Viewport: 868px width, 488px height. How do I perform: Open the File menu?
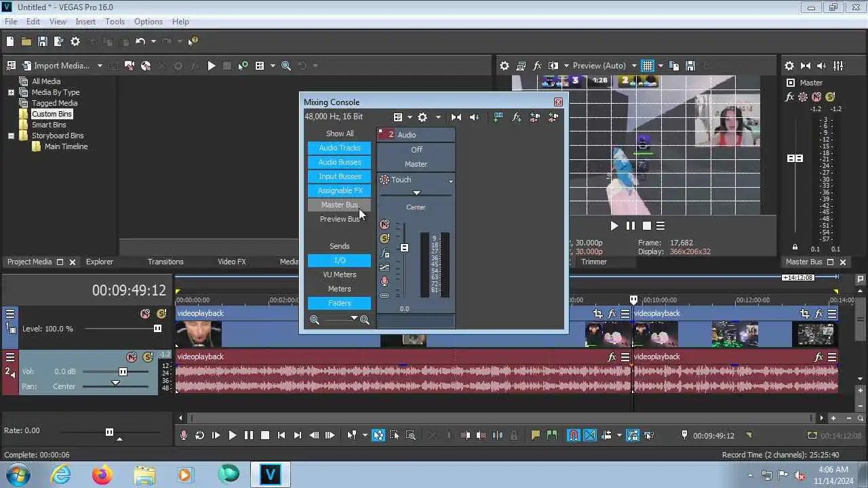pos(11,22)
